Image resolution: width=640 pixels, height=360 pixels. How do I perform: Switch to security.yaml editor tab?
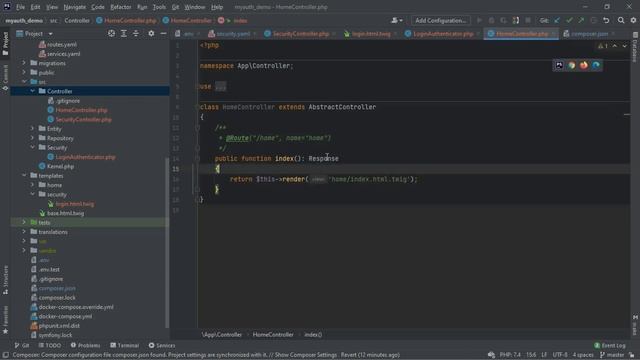pyautogui.click(x=233, y=34)
